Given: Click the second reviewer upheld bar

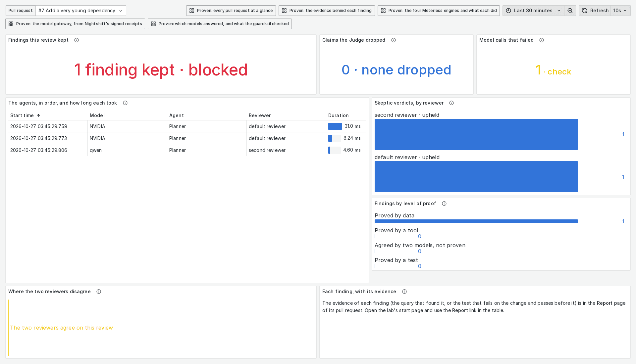Looking at the screenshot, I should point(476,134).
